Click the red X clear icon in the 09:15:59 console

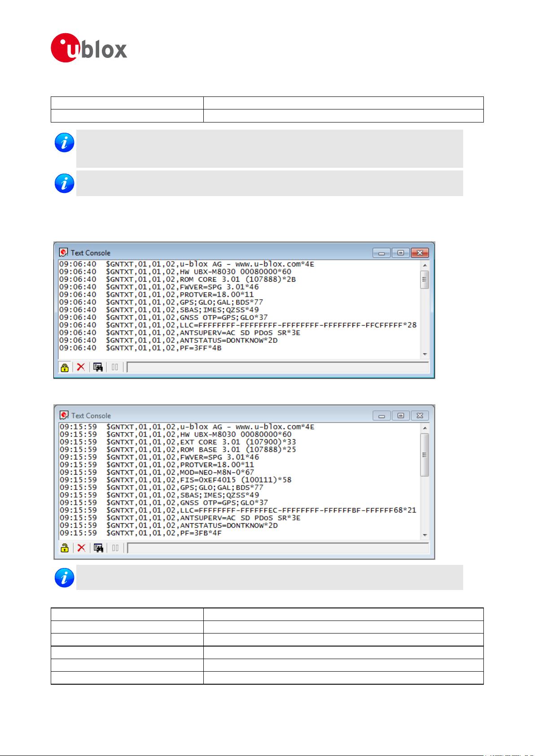click(x=81, y=548)
